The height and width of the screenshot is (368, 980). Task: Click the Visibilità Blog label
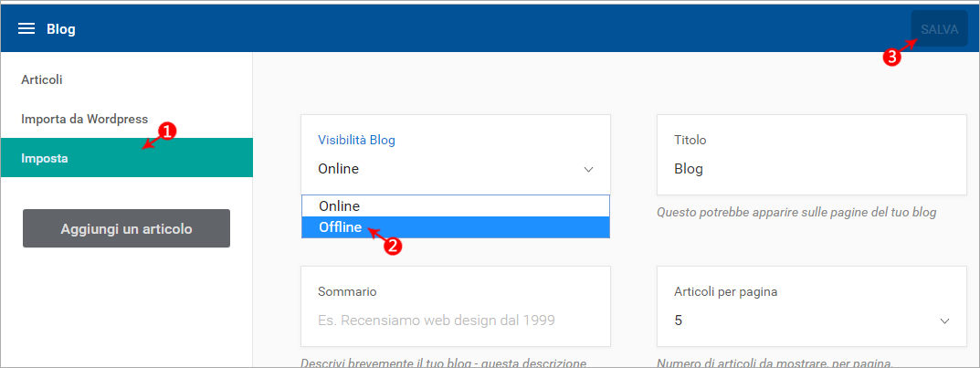pos(356,140)
